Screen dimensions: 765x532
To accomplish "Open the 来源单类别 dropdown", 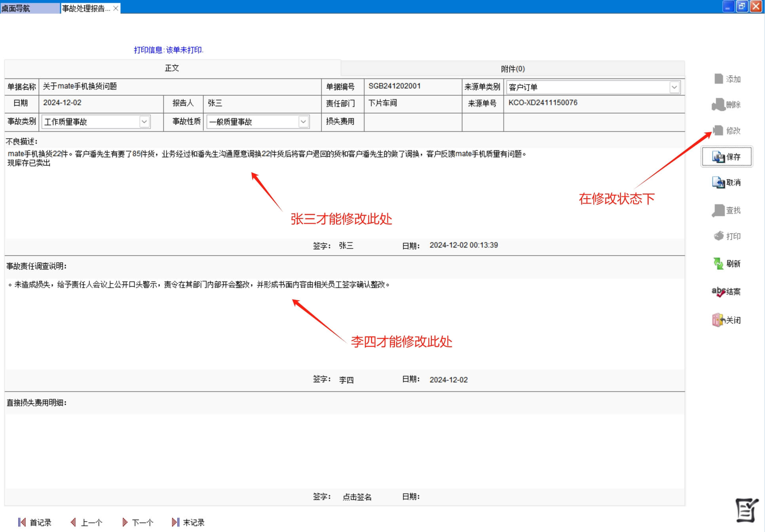I will pos(674,87).
